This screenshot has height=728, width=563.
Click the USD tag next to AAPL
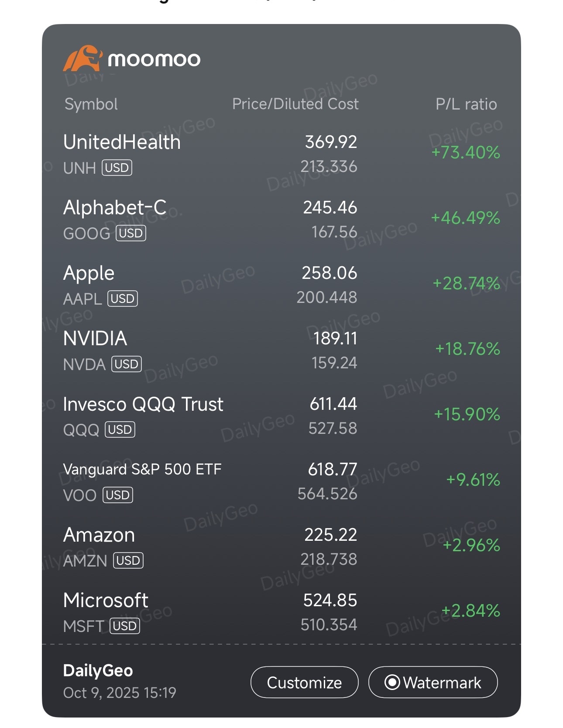123,299
